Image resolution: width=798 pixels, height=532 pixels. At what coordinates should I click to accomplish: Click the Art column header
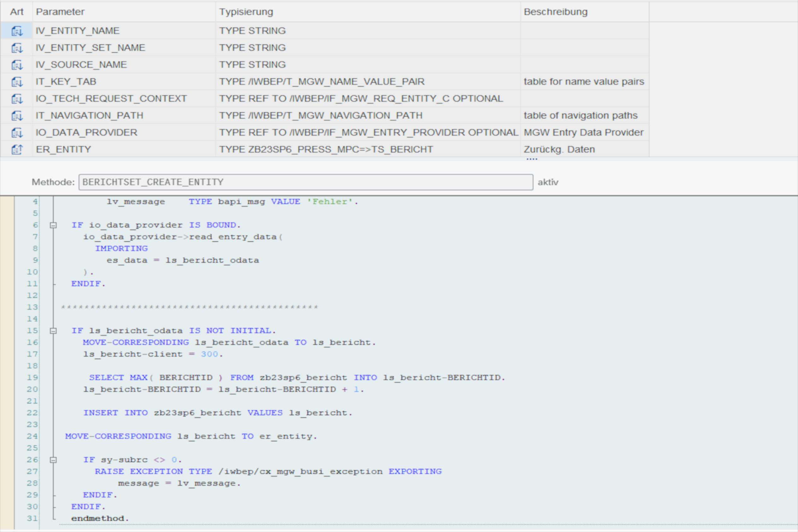pyautogui.click(x=17, y=12)
